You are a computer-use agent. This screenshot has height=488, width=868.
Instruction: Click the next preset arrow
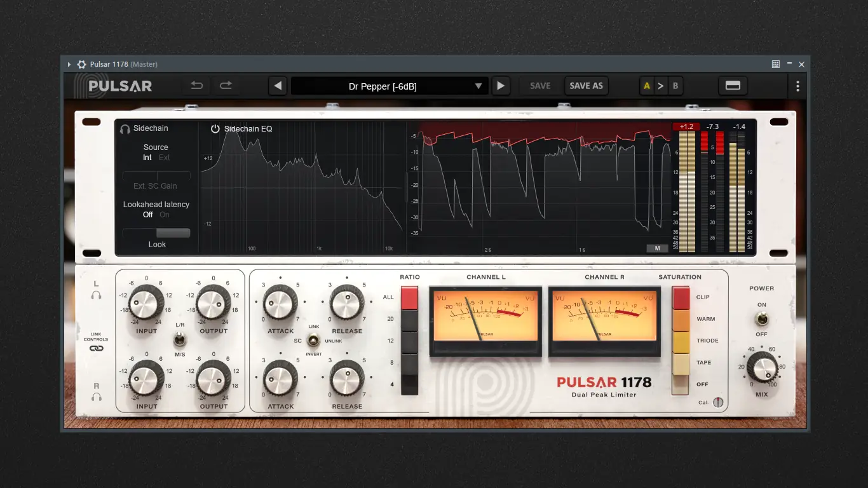click(x=501, y=85)
